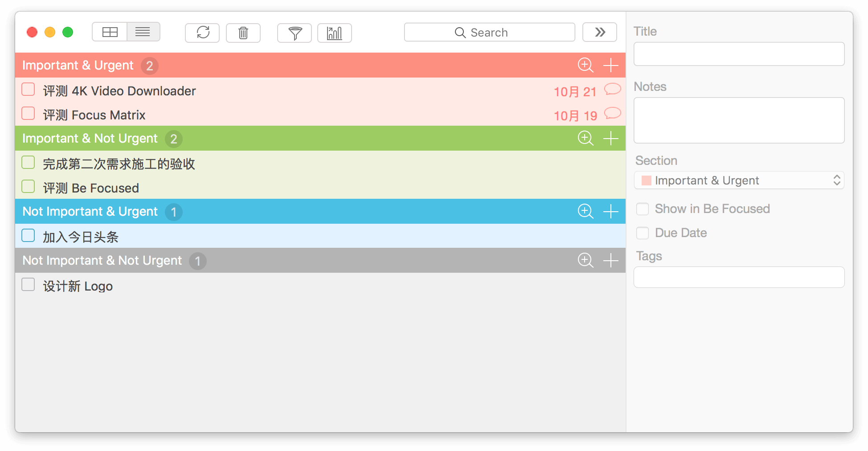
Task: Check off 评测 Be Focused task
Action: click(x=28, y=187)
